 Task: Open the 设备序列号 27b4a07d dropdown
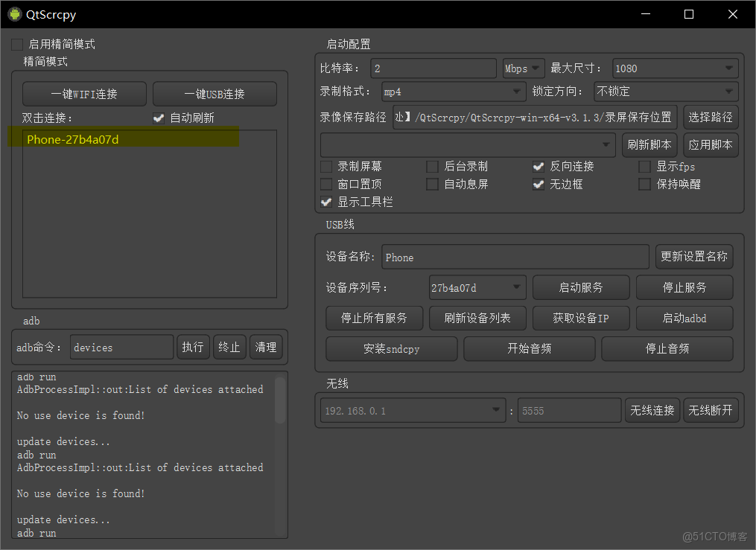[x=477, y=288]
